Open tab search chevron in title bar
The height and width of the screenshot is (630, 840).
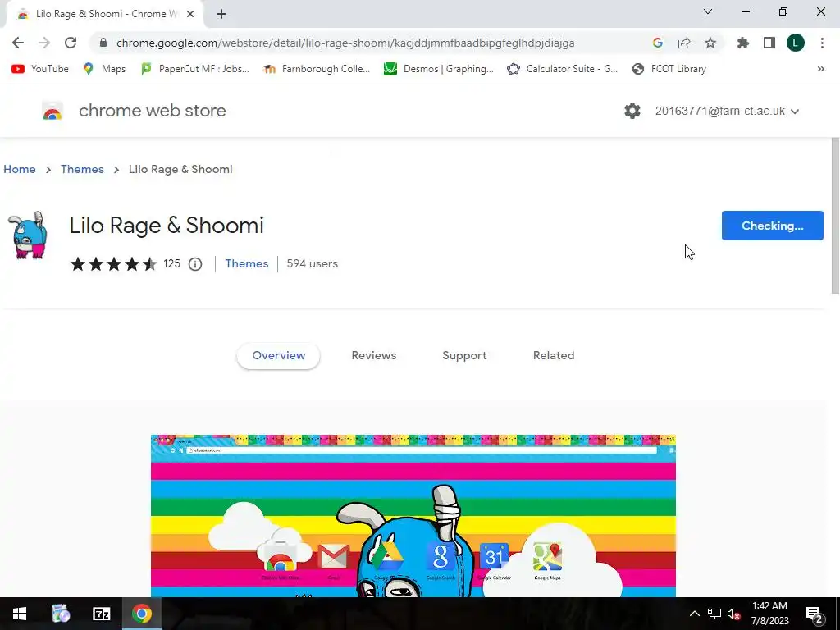[708, 11]
